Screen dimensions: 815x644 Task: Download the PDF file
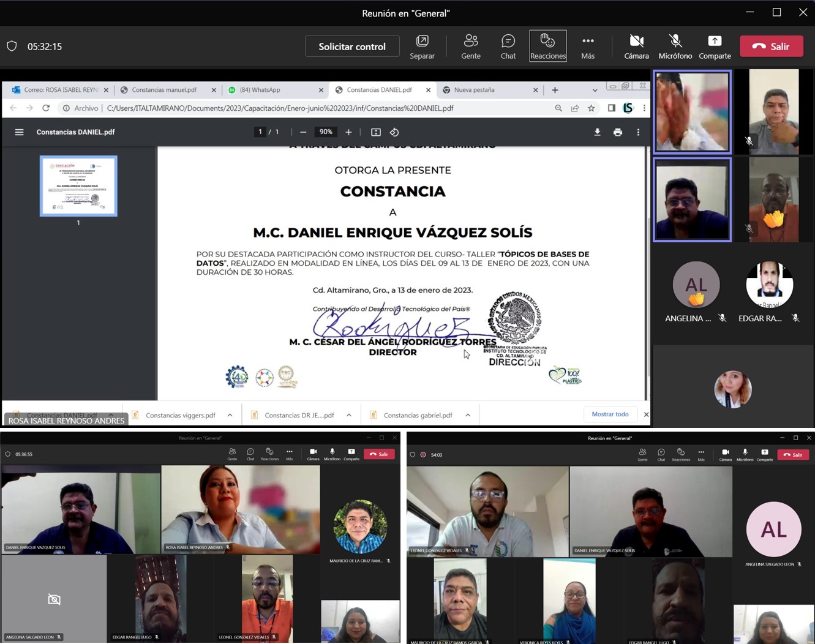tap(597, 132)
